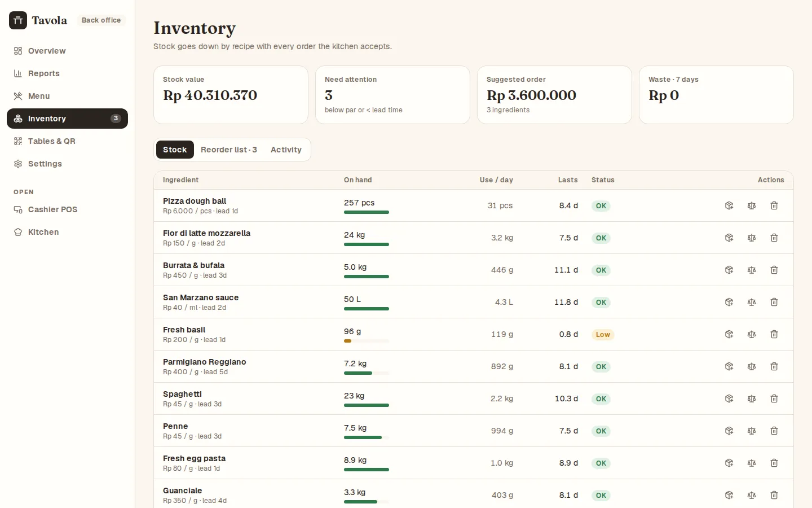The height and width of the screenshot is (508, 812).
Task: Open the Activity tab
Action: 286,150
